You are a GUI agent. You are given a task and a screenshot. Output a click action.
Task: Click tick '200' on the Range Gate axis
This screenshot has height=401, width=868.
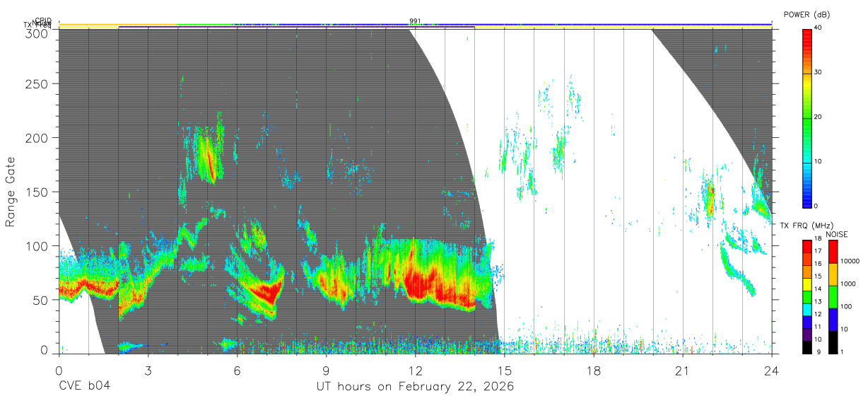tap(37, 138)
